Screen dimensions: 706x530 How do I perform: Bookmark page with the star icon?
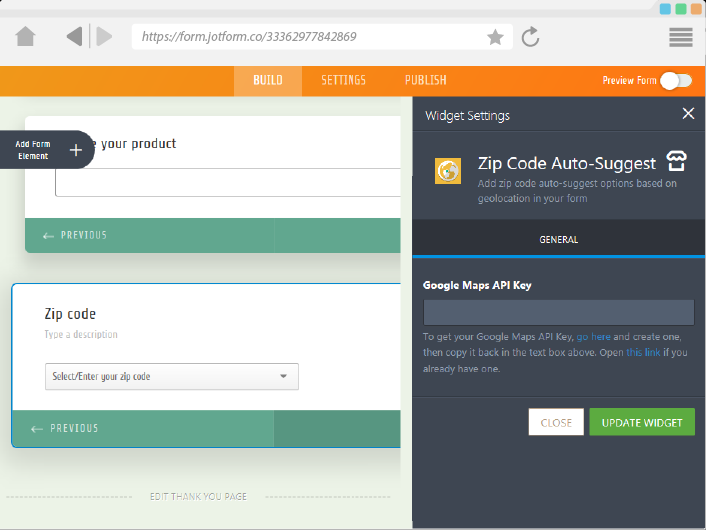495,37
